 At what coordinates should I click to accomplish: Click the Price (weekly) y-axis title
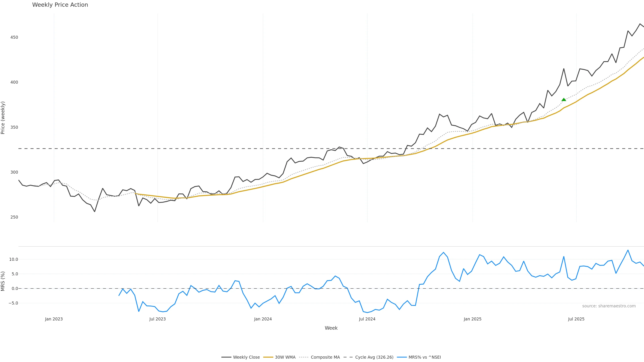pyautogui.click(x=3, y=118)
